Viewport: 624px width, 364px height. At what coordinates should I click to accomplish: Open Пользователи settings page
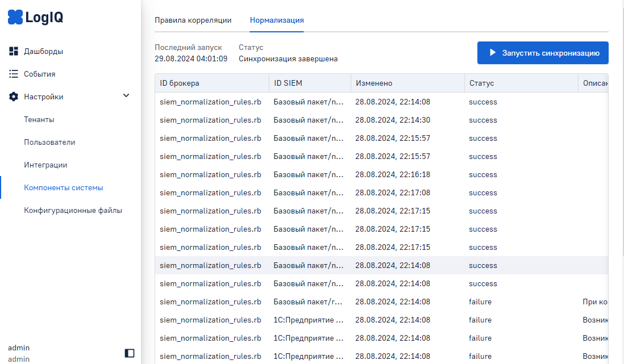pyautogui.click(x=49, y=142)
